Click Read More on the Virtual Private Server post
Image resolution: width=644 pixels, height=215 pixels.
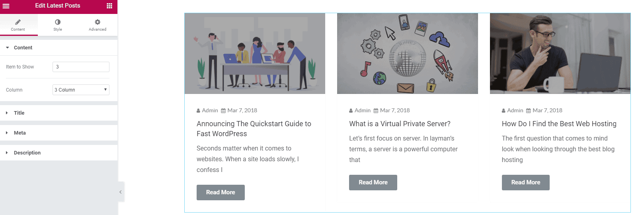373,182
